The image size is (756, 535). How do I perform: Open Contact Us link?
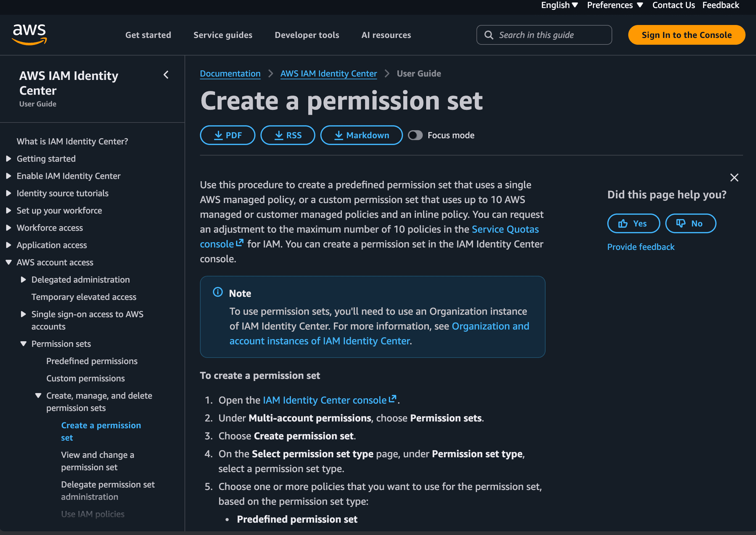(x=673, y=5)
